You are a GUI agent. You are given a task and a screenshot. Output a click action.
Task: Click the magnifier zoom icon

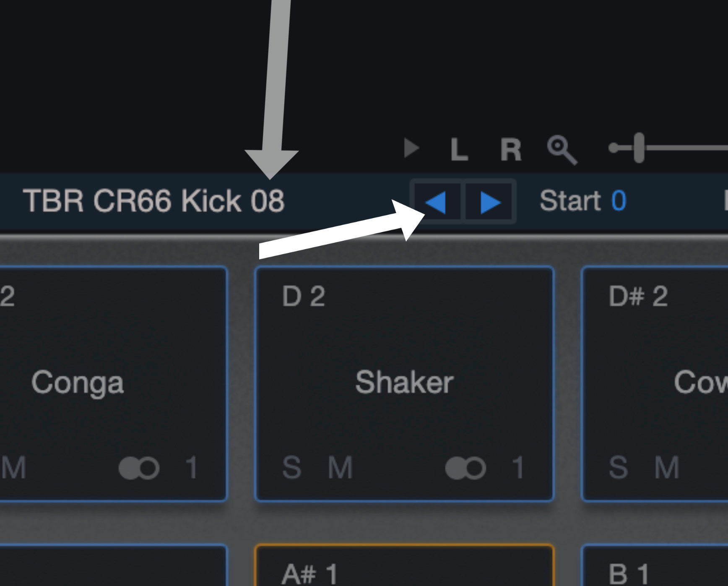[562, 150]
